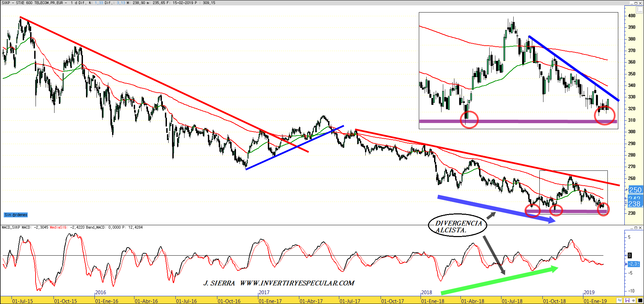Click the zigzag chart icon in bottom bar
This screenshot has height=304, width=644.
pos(619,300)
